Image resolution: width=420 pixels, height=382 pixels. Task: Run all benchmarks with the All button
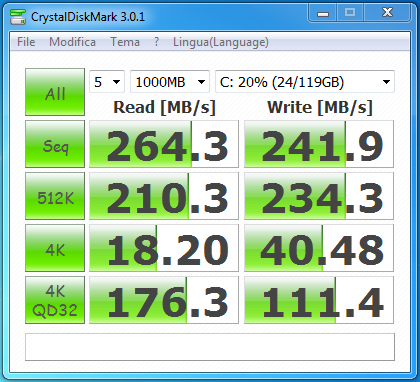click(55, 92)
